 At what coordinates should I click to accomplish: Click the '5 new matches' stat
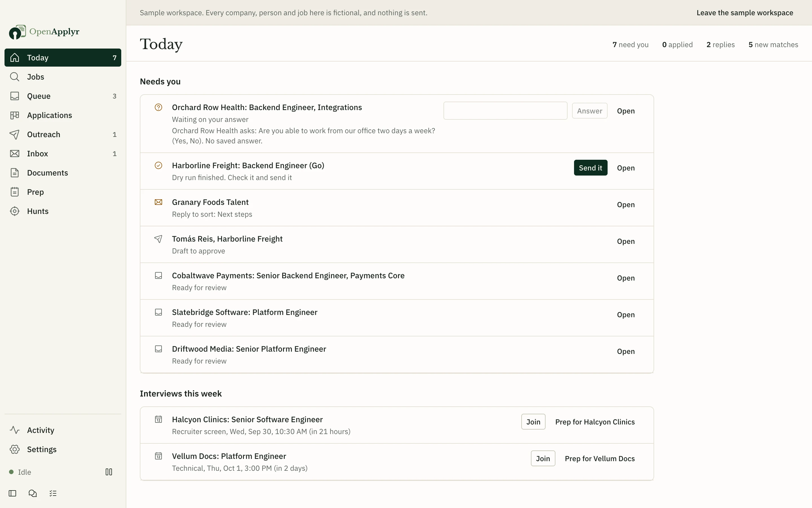(773, 45)
